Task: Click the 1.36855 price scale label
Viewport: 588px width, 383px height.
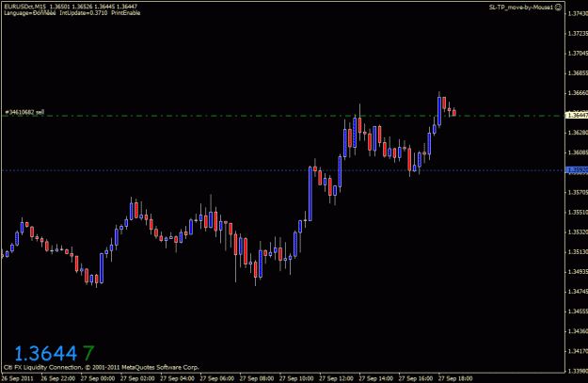Action: click(578, 73)
